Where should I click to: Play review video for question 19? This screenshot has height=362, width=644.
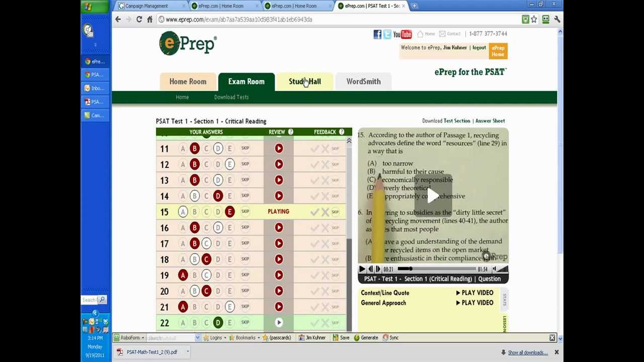pos(279,275)
